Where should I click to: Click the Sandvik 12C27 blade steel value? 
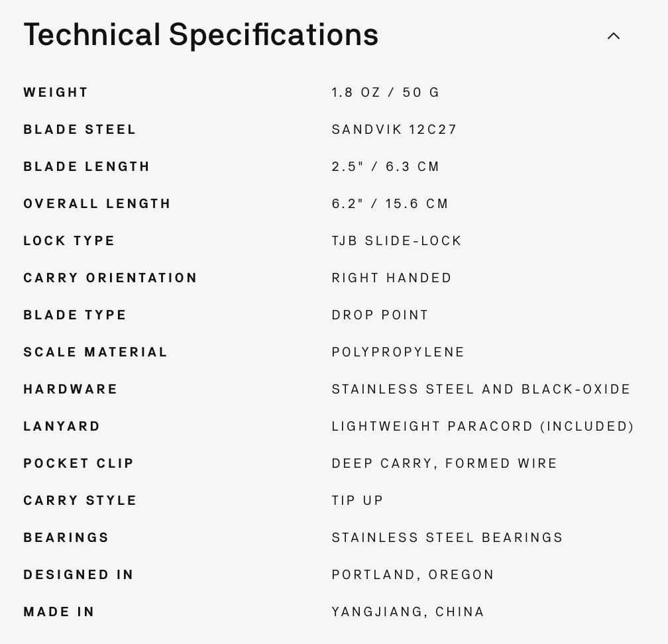(x=394, y=130)
